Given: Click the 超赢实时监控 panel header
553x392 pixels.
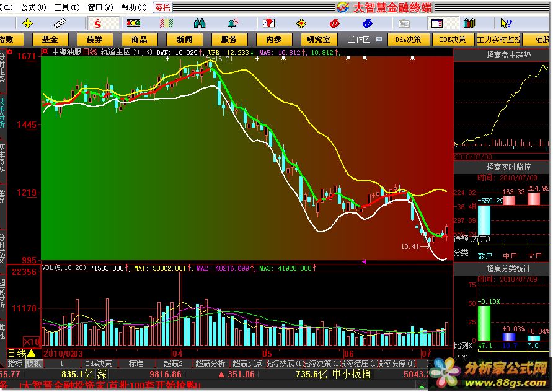Looking at the screenshot, I should click(x=508, y=167).
